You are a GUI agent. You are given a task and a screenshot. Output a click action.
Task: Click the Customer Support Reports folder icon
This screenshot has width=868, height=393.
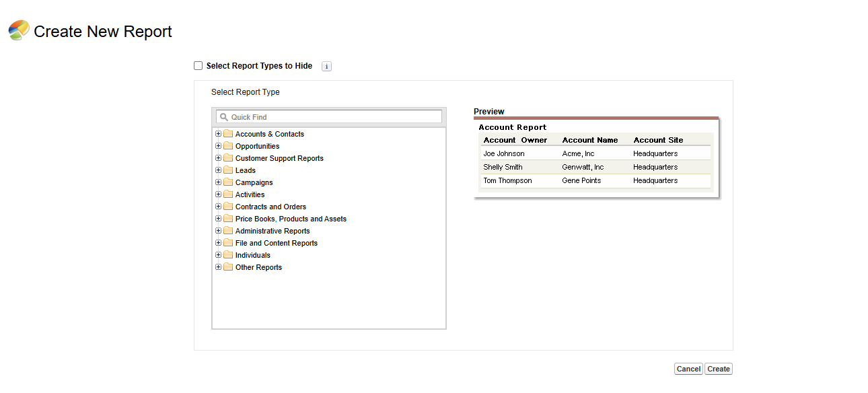tap(227, 158)
